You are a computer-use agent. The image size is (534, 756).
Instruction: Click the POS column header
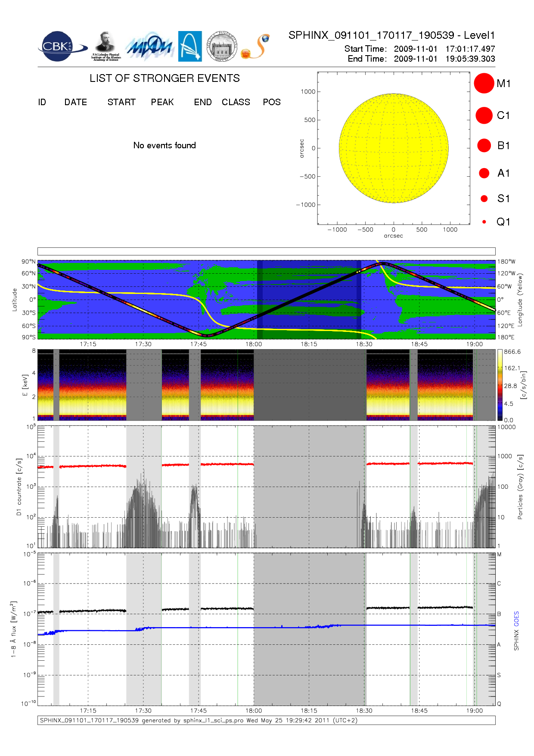272,102
